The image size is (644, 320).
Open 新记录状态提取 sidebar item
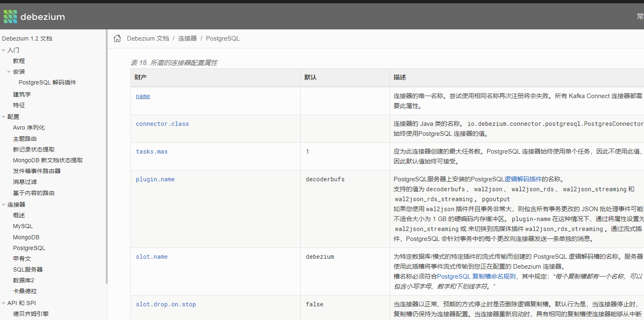point(34,149)
